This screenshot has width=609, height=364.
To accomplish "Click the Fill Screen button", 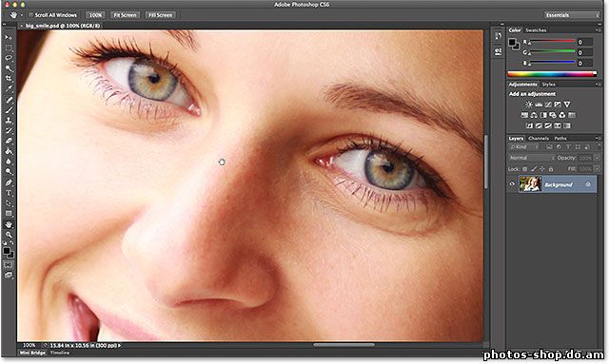I will click(x=161, y=15).
